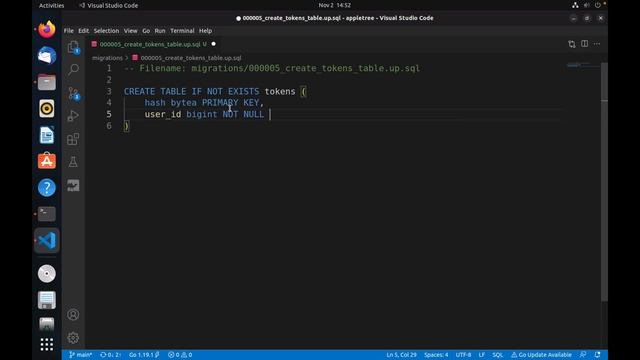Click the minimap code preview
This screenshot has width=640, height=360.
pos(583,65)
